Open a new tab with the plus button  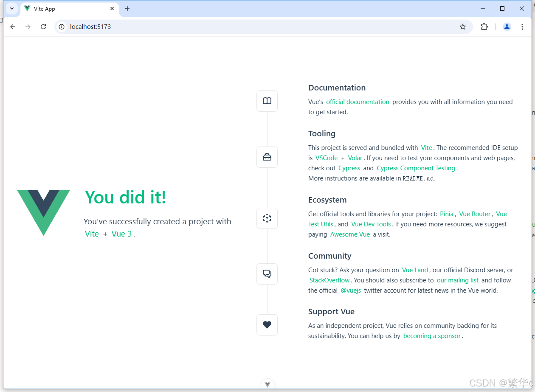coord(127,8)
